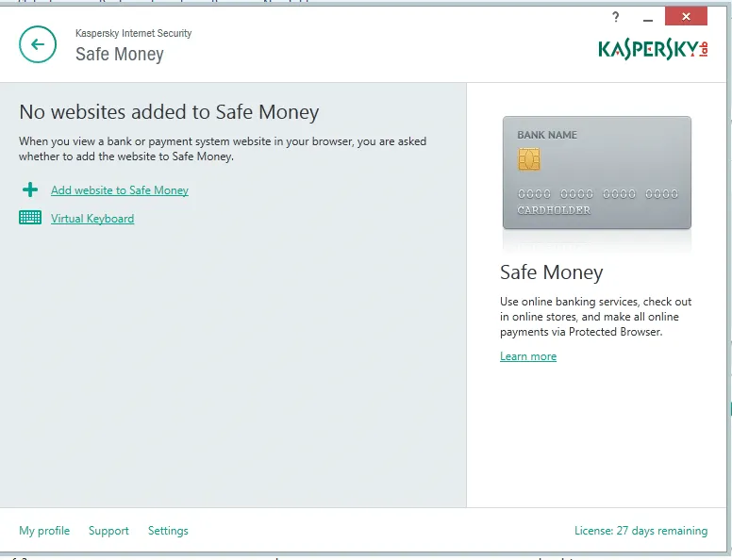Click the "Safe Money" heading under the card
732x560 pixels.
(551, 272)
